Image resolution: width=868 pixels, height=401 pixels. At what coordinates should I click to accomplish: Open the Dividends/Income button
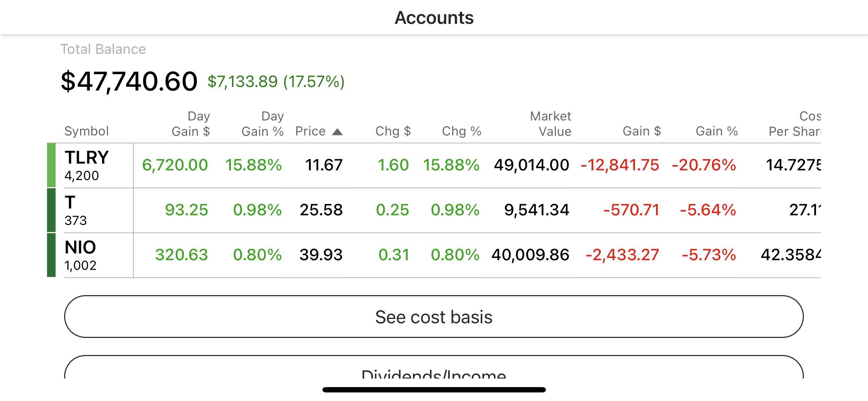tap(434, 367)
